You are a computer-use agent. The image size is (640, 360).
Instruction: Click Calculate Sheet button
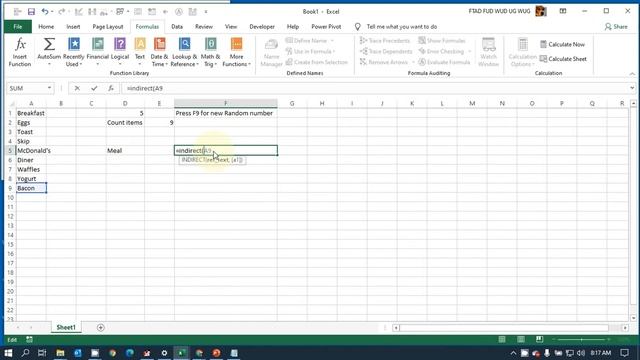(563, 59)
